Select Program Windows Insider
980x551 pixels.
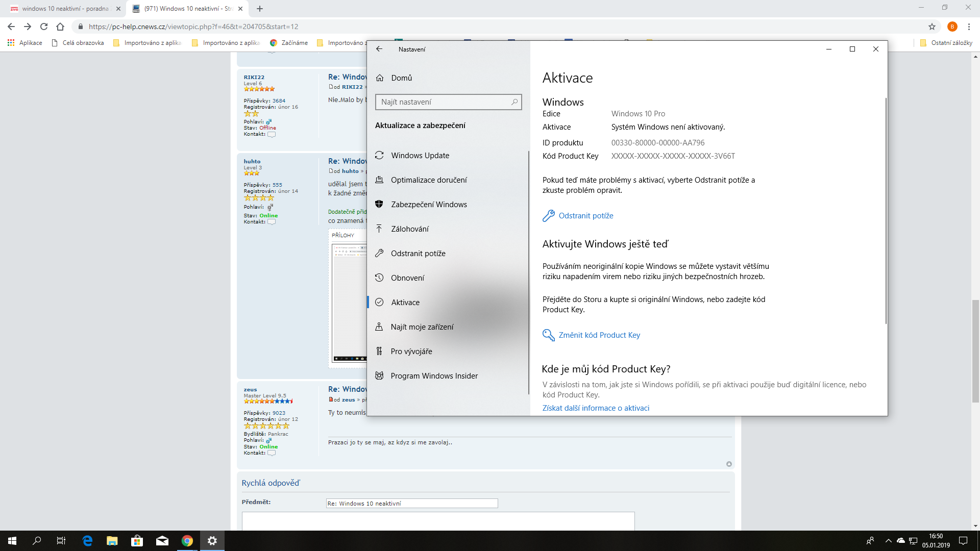coord(434,376)
